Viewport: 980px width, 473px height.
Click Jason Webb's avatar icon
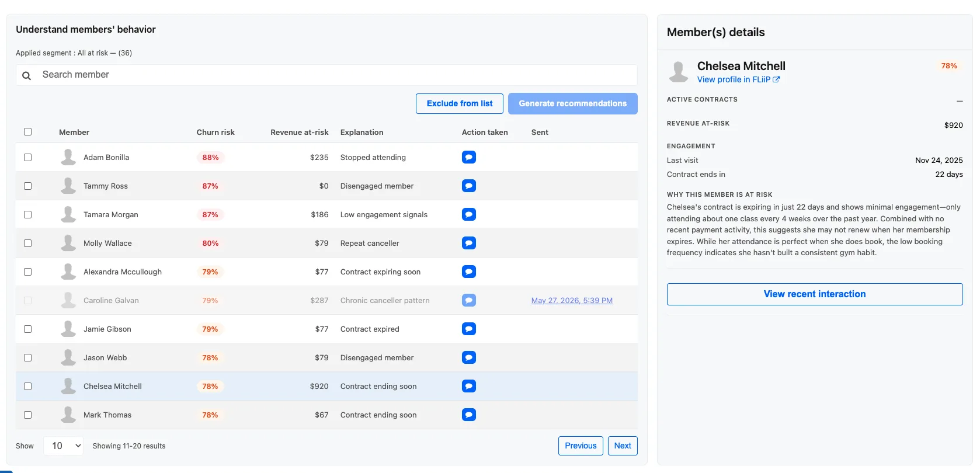click(x=68, y=357)
